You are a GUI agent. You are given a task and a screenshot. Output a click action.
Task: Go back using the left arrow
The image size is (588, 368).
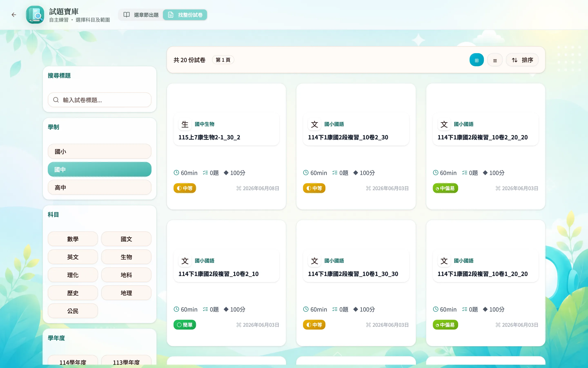(x=14, y=15)
